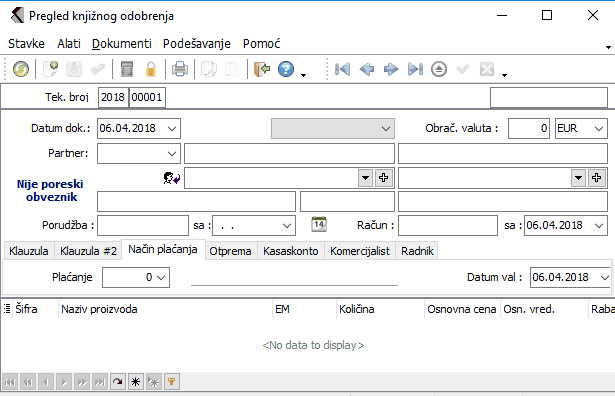Click the plus button beside first address combo

pos(384,178)
